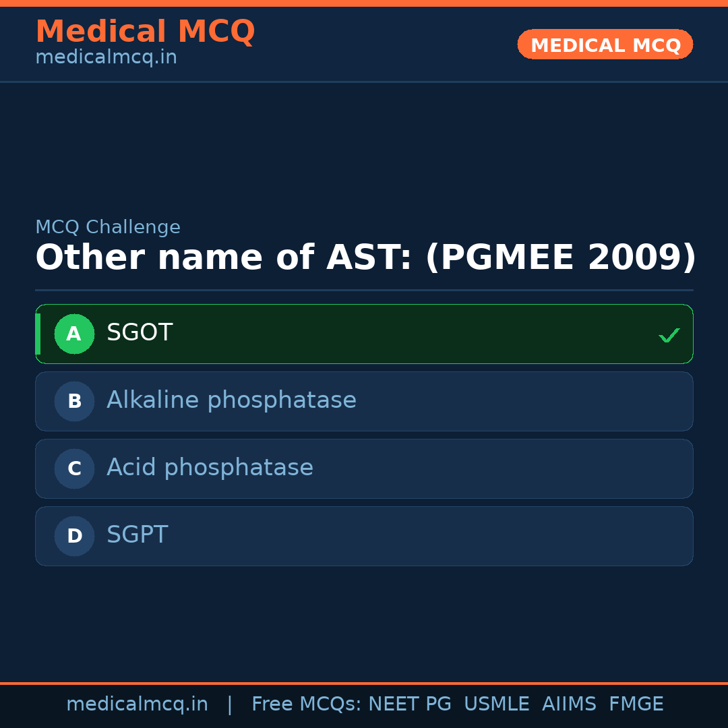
Task: Select answer option Alkaline phosphatase
Action: click(364, 401)
